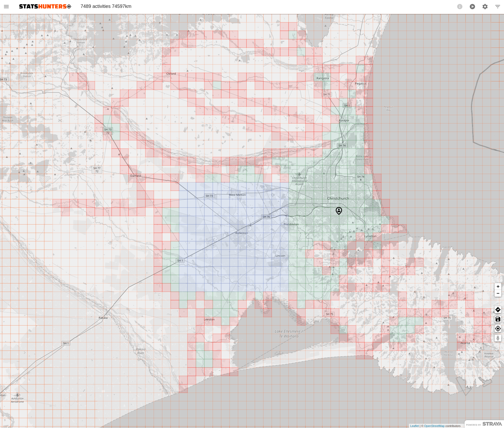The width and height of the screenshot is (504, 428).
Task: Click the Rolleston town label on the map
Action: (x=241, y=233)
